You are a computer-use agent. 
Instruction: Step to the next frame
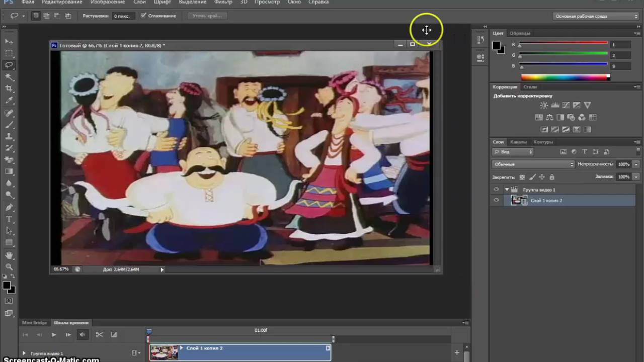(68, 334)
